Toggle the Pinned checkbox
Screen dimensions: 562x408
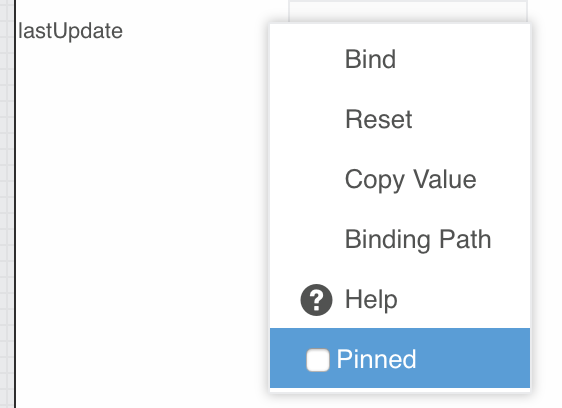[x=318, y=360]
